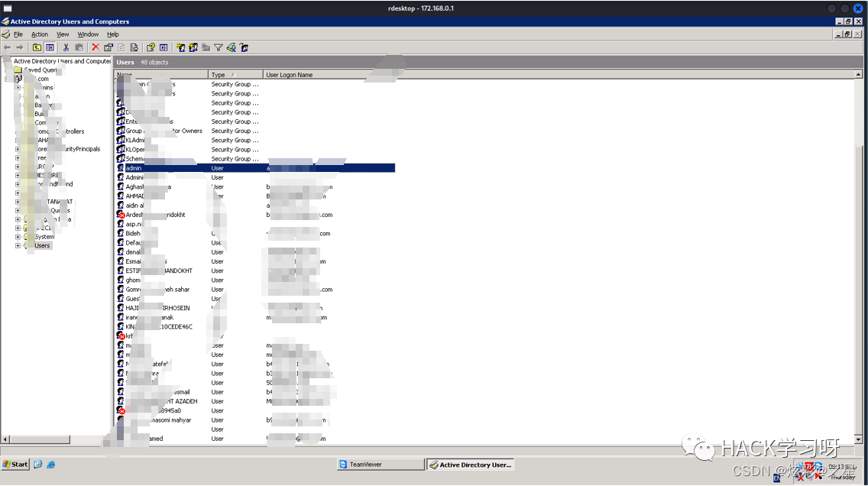This screenshot has height=486, width=868.
Task: Click the console icon left of File
Action: pyautogui.click(x=5, y=34)
